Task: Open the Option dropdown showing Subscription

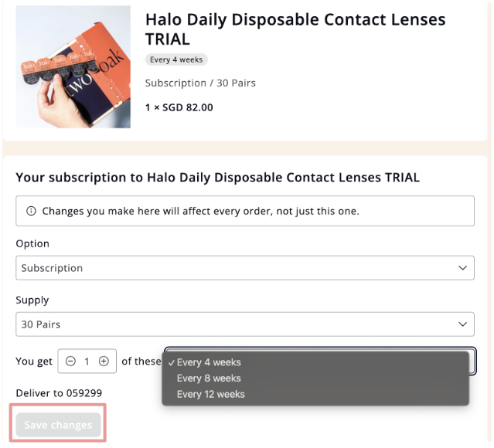Action: tap(245, 267)
